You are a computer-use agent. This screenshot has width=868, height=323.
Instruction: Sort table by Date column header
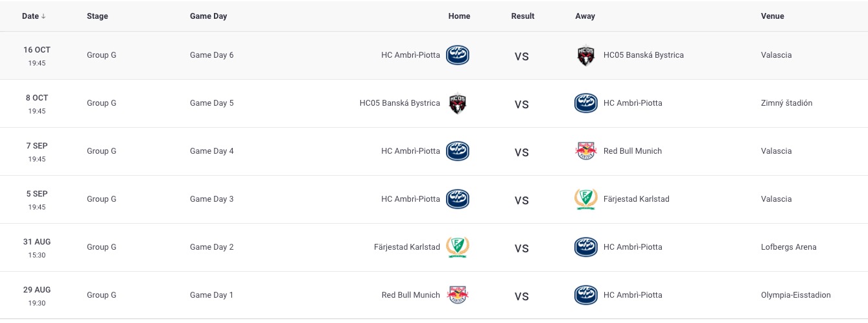pos(34,16)
